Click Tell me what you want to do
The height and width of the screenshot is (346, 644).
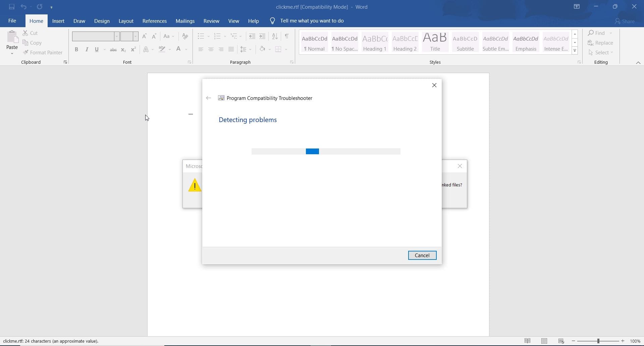coord(312,21)
